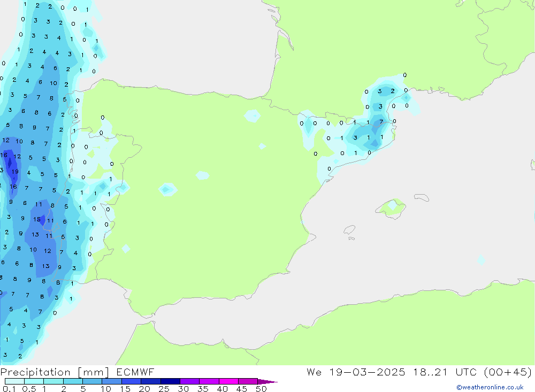
Task: Click the island of Ibiza
Action: coord(349,230)
